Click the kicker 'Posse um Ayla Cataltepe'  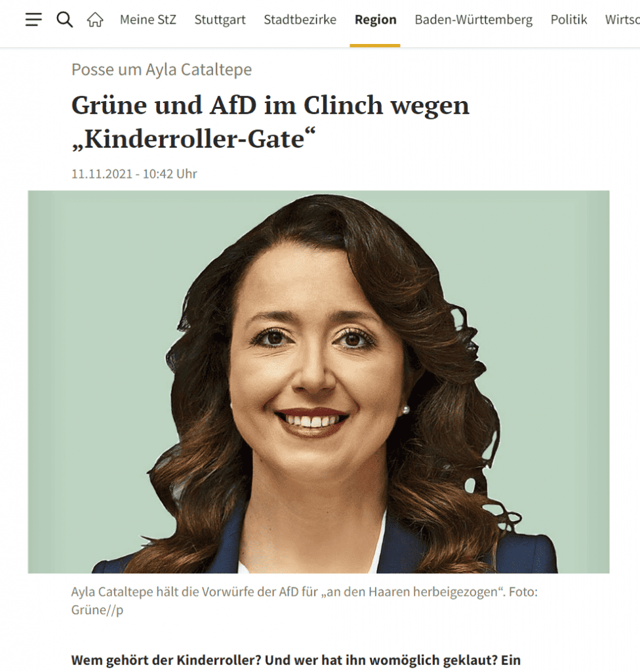(x=161, y=70)
